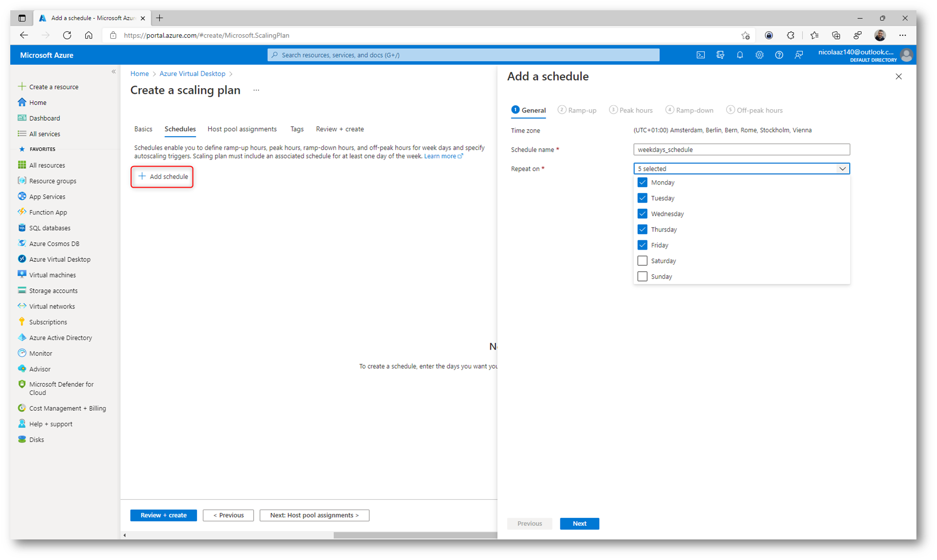Screen dimensions: 937x560
Task: Click the Next: Host pool assignments button
Action: click(x=314, y=515)
